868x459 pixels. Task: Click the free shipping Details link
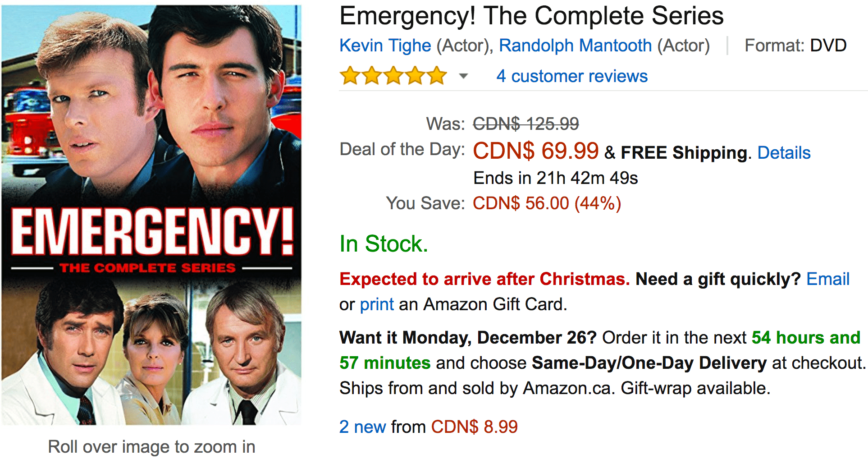(784, 153)
